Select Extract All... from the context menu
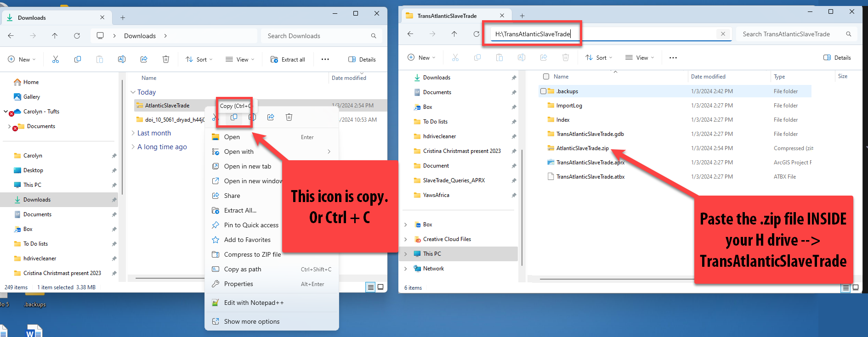Viewport: 868px width, 337px height. tap(240, 210)
